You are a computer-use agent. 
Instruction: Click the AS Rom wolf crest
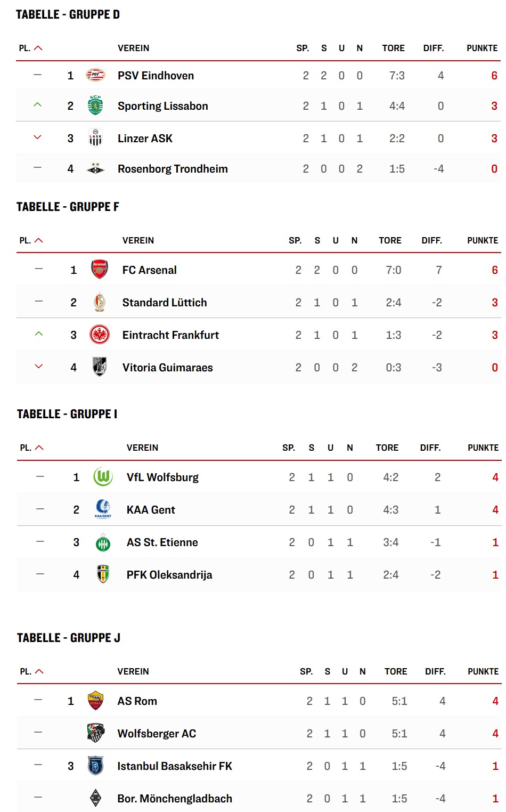click(95, 701)
